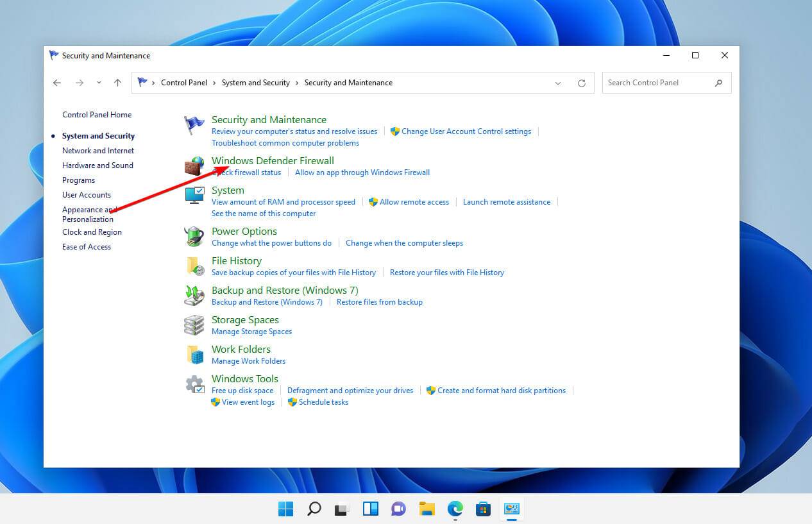Click Allow remote access link
Screen dimensions: 812x524
click(414, 202)
